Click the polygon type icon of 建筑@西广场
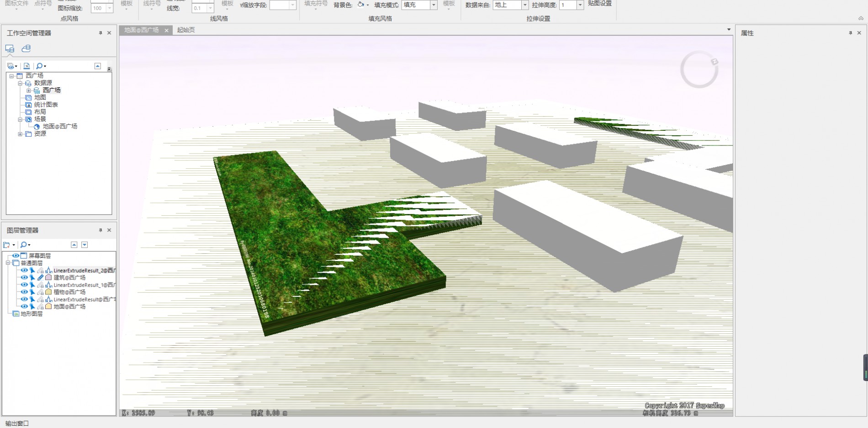The image size is (868, 428). [48, 278]
